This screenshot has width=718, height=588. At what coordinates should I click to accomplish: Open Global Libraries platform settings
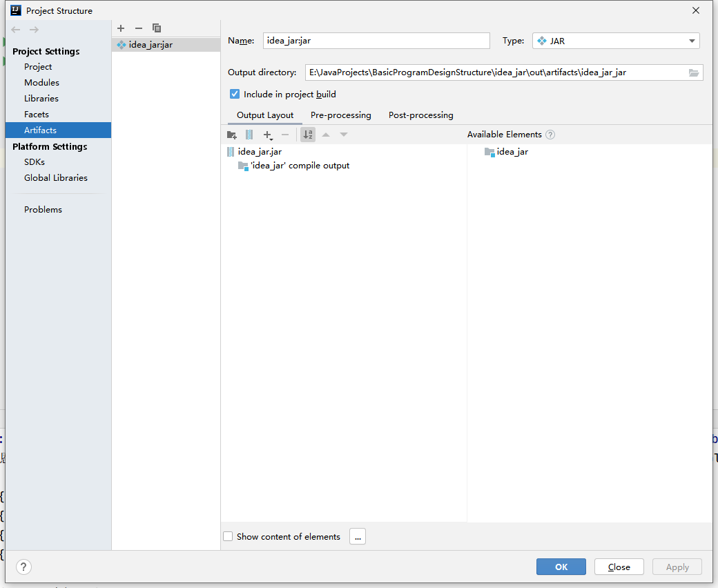(56, 178)
